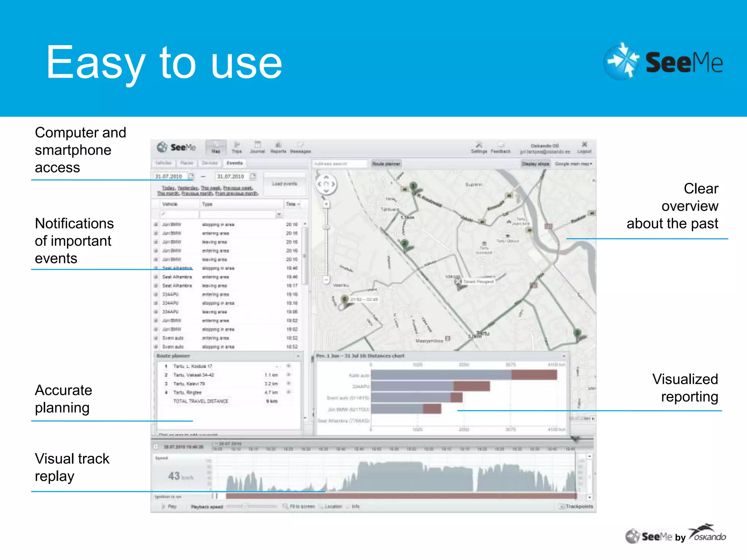Image resolution: width=747 pixels, height=560 pixels.
Task: Click the Kalle auto bar in chart
Action: click(464, 375)
